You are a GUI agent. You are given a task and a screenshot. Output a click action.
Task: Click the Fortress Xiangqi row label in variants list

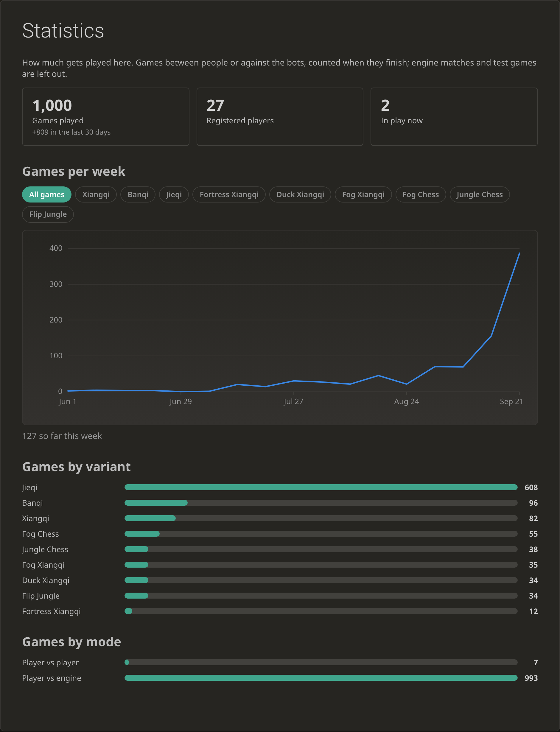[51, 611]
